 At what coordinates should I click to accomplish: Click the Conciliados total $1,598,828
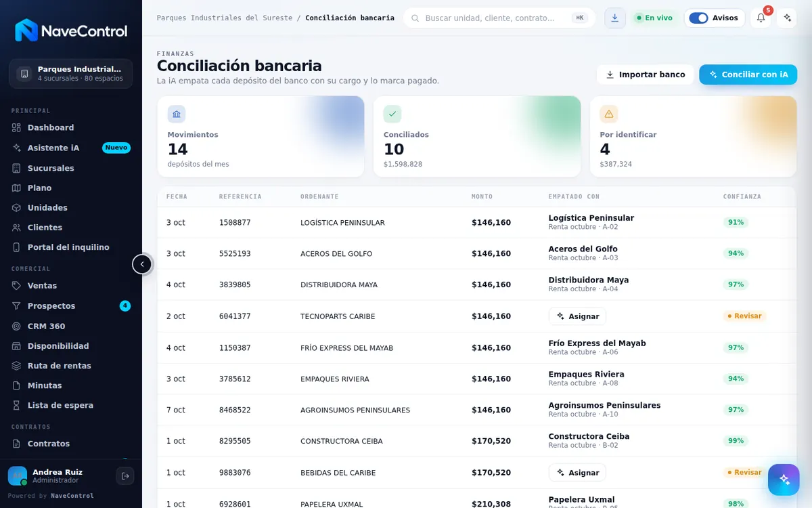coord(403,165)
